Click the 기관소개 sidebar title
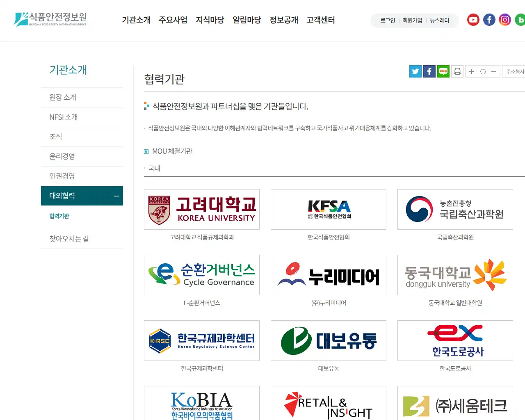The image size is (525, 420). [68, 70]
